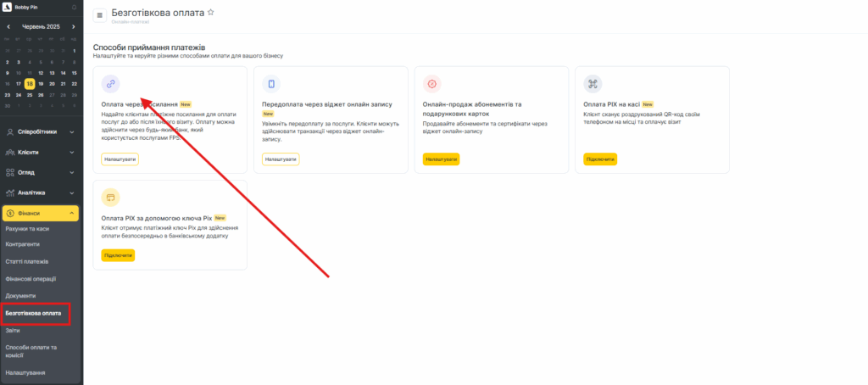Click the red badge icon on Онлайн-продаж абонементів card
The width and height of the screenshot is (868, 385).
431,83
